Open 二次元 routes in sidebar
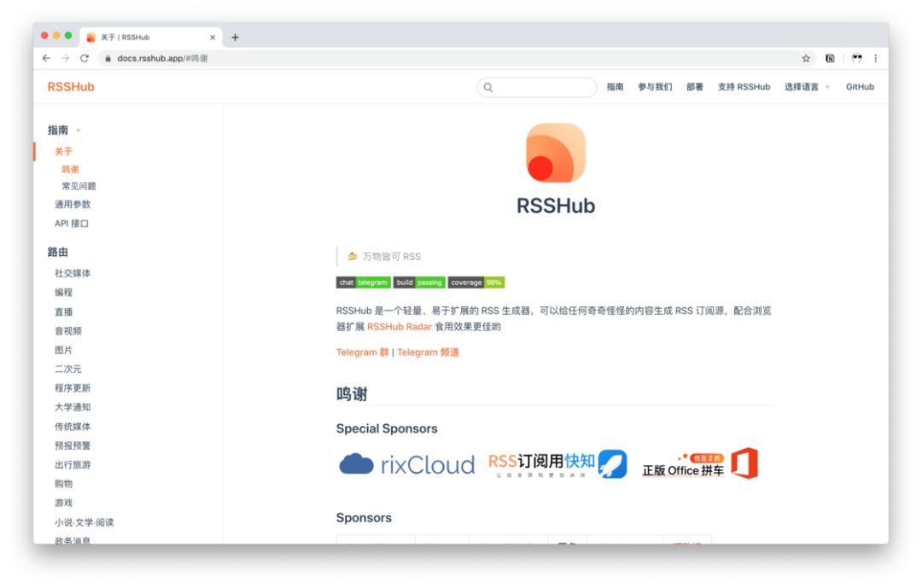Screen dimensions: 922x588 [x=68, y=369]
